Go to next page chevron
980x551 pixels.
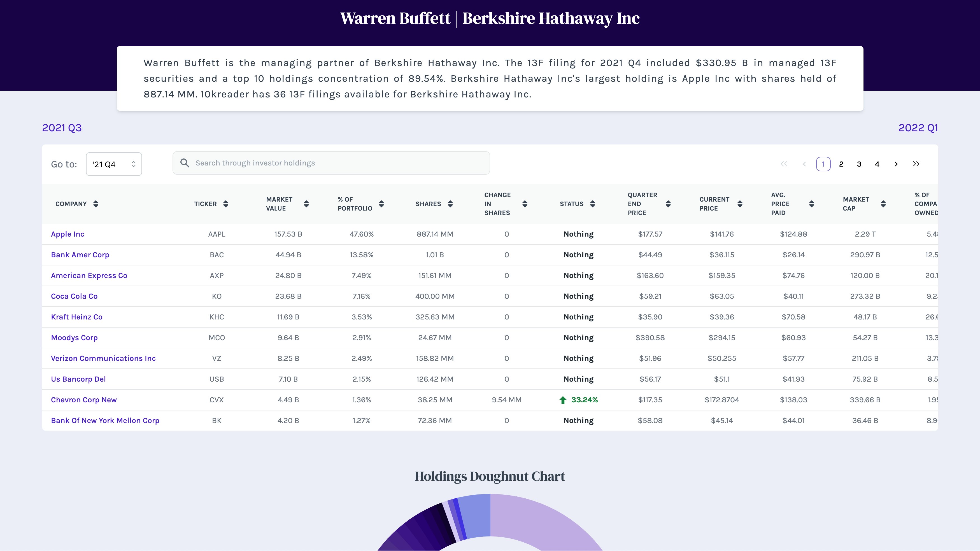coord(896,164)
